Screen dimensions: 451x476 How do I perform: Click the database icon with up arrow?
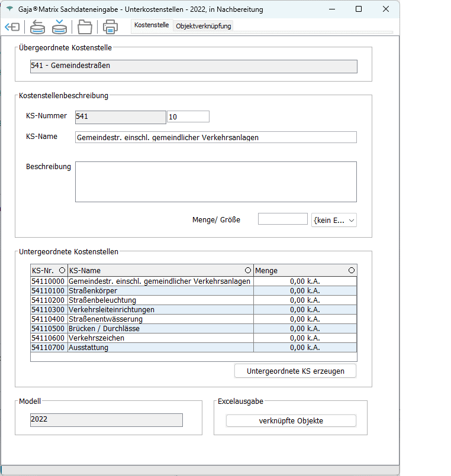pyautogui.click(x=38, y=27)
